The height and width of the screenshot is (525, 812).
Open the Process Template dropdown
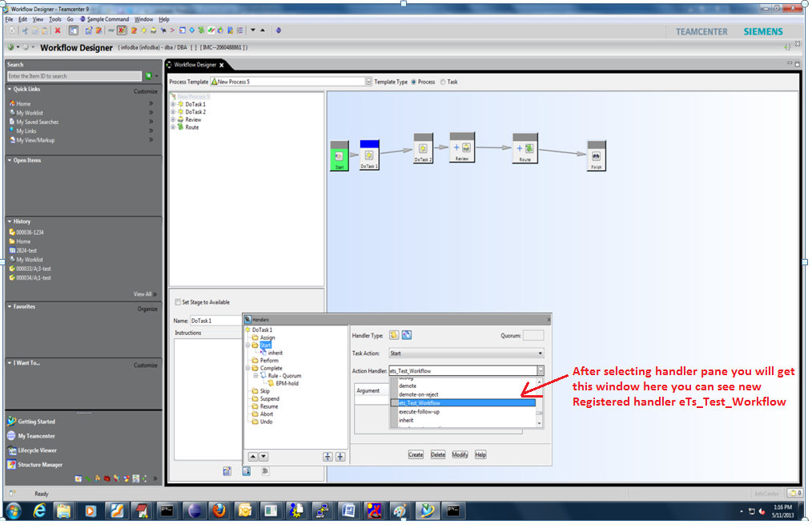(368, 81)
